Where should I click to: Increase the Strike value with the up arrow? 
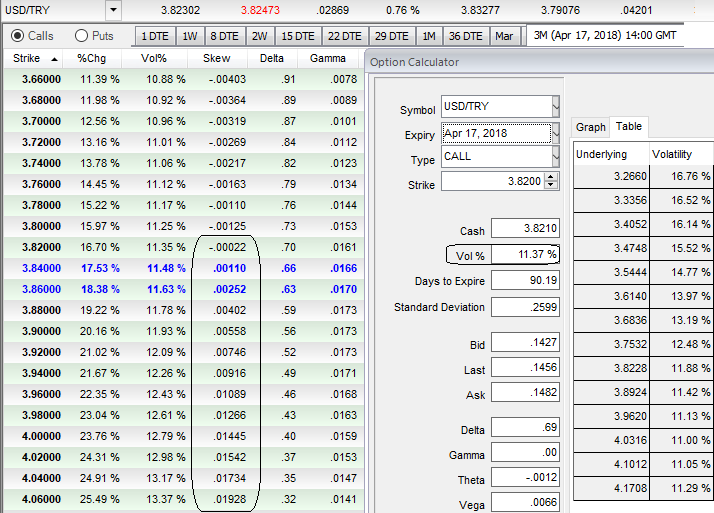[x=552, y=178]
